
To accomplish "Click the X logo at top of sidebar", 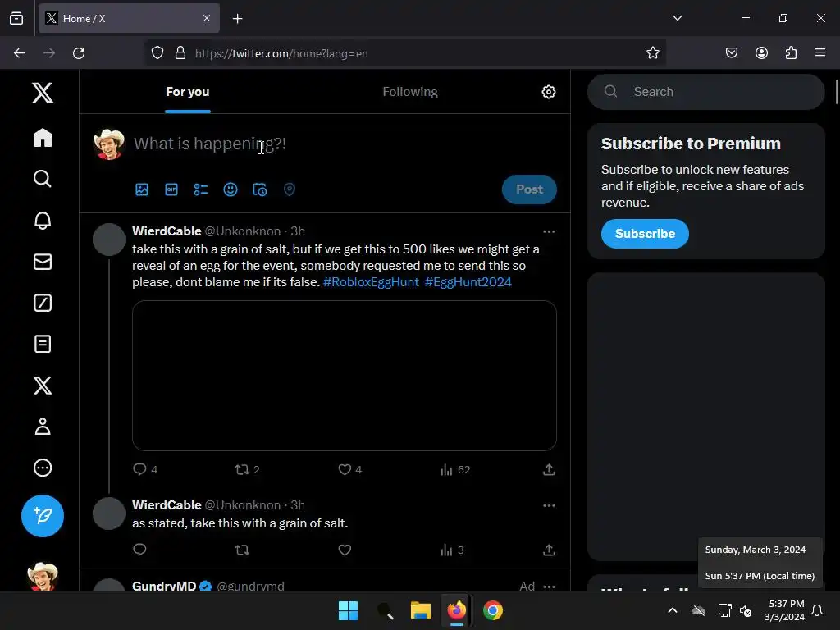I will click(x=43, y=93).
